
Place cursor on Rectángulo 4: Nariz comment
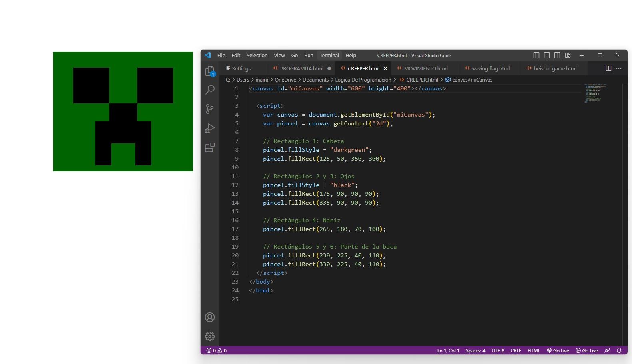(x=301, y=220)
